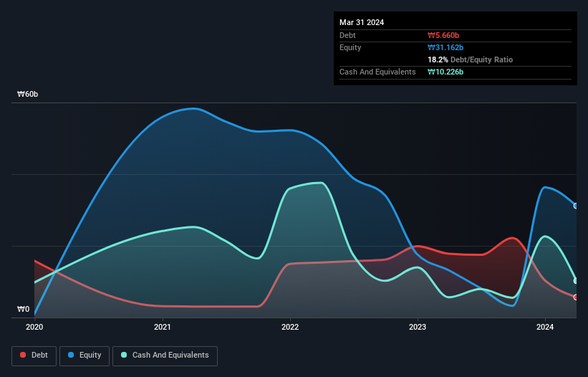Click the Equity row label in tooltip
The height and width of the screenshot is (377, 588).
click(350, 47)
